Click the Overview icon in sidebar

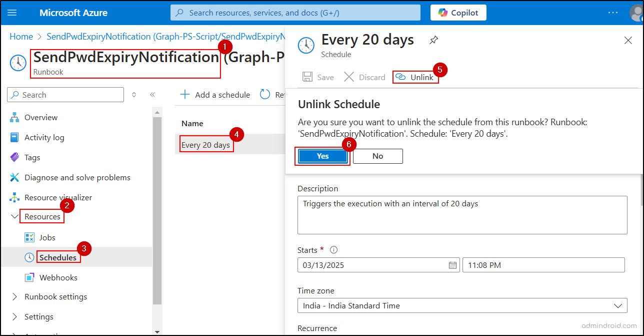point(14,117)
